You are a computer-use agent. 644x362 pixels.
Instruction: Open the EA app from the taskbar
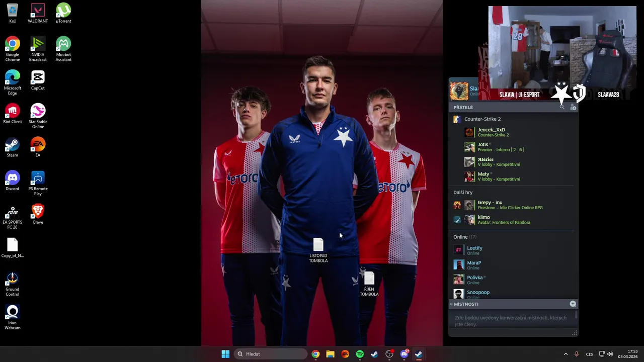[345, 354]
